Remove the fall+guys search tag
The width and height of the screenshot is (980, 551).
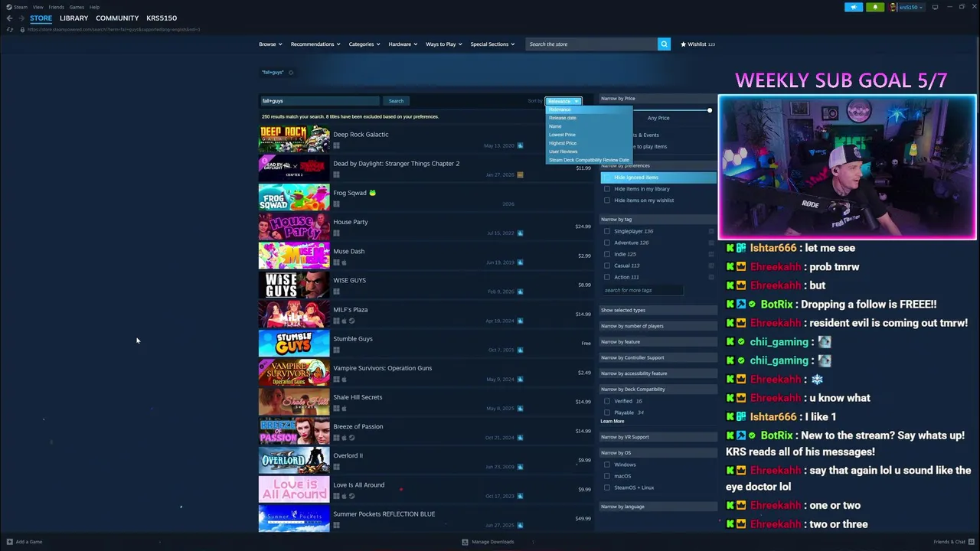[291, 73]
